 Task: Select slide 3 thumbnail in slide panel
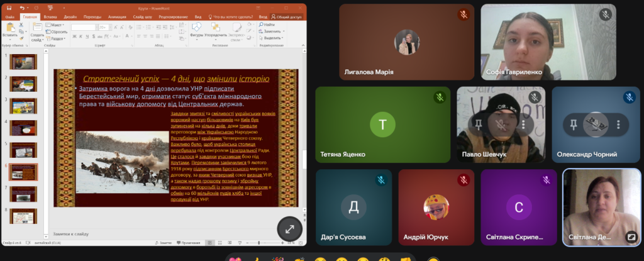23,106
